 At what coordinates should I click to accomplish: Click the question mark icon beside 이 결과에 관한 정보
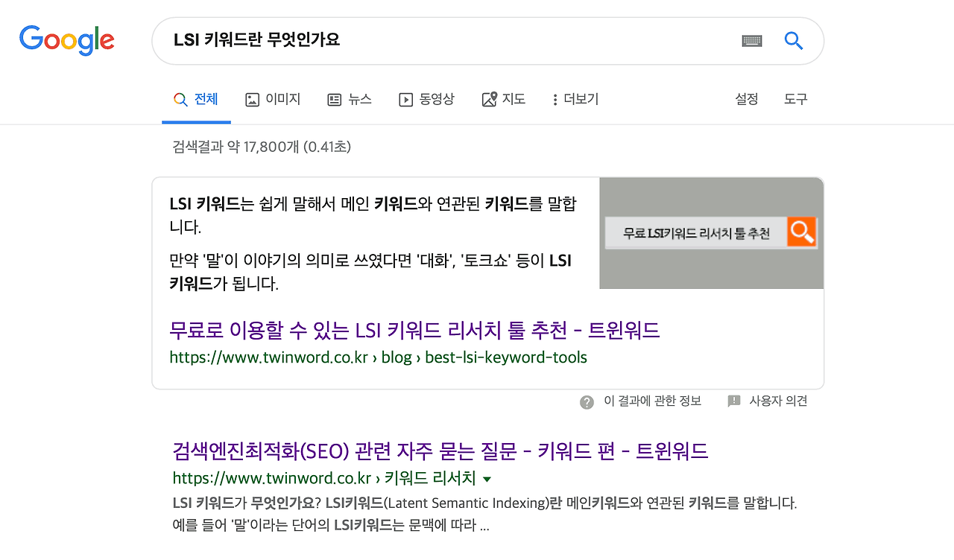587,402
